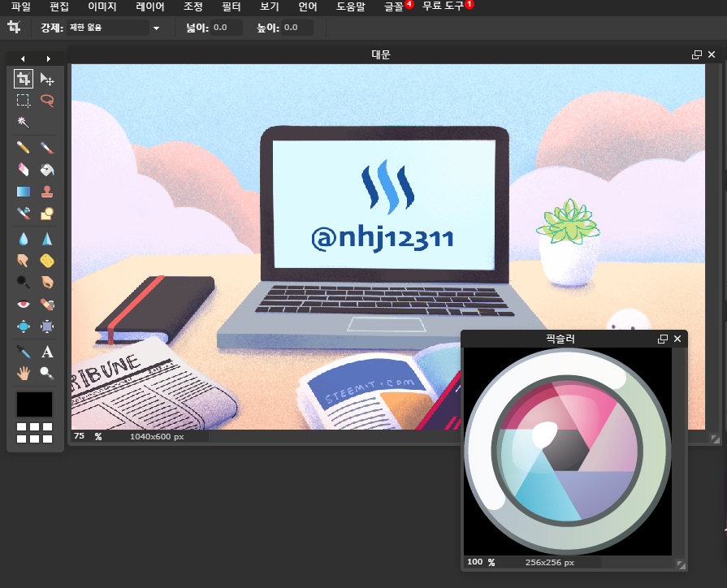Close the 픽슬러 image window
727x588 pixels.
[x=677, y=339]
